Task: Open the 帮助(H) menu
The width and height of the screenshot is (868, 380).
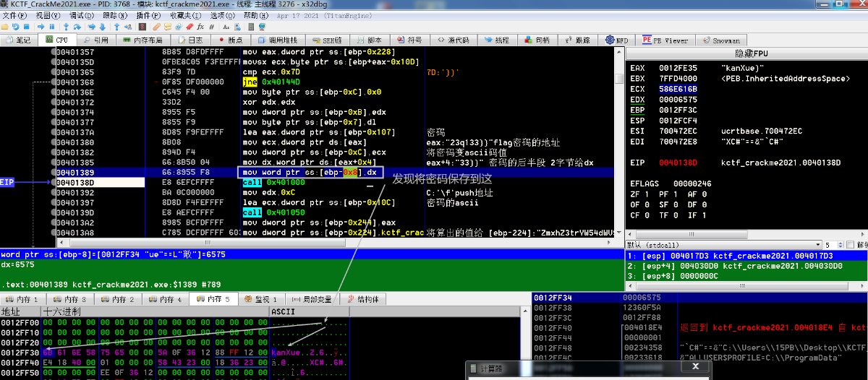Action: 257,15
